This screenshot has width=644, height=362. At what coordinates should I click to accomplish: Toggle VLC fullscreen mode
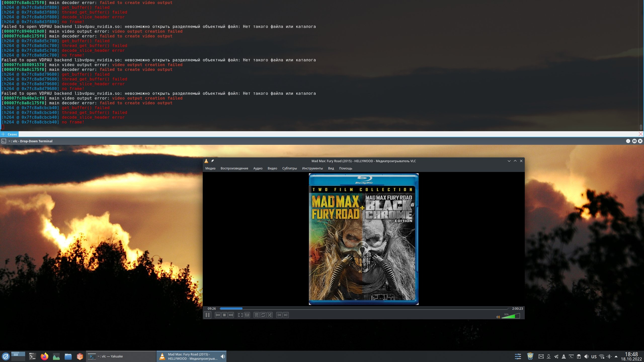click(240, 315)
